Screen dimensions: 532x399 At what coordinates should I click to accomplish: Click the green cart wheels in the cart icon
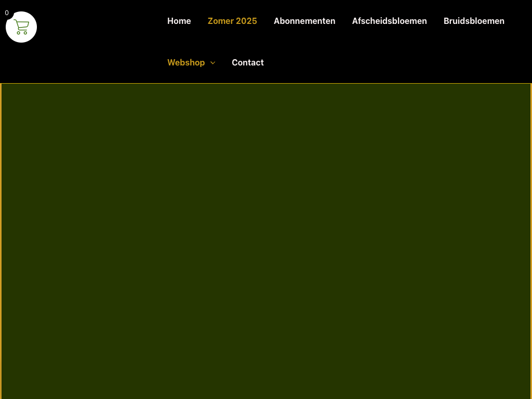tap(22, 33)
